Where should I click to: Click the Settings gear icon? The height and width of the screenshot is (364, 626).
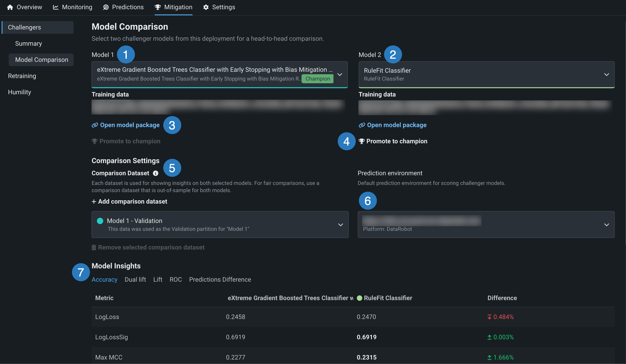(206, 7)
